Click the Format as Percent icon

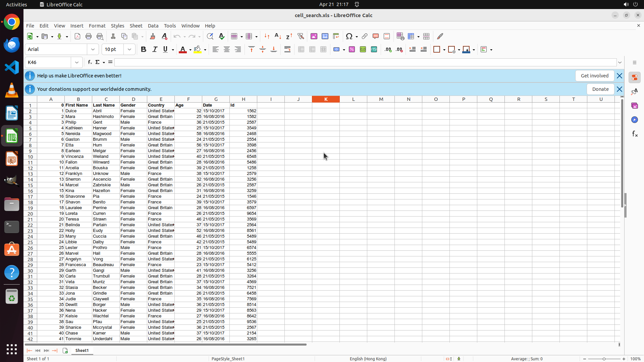tap(352, 50)
